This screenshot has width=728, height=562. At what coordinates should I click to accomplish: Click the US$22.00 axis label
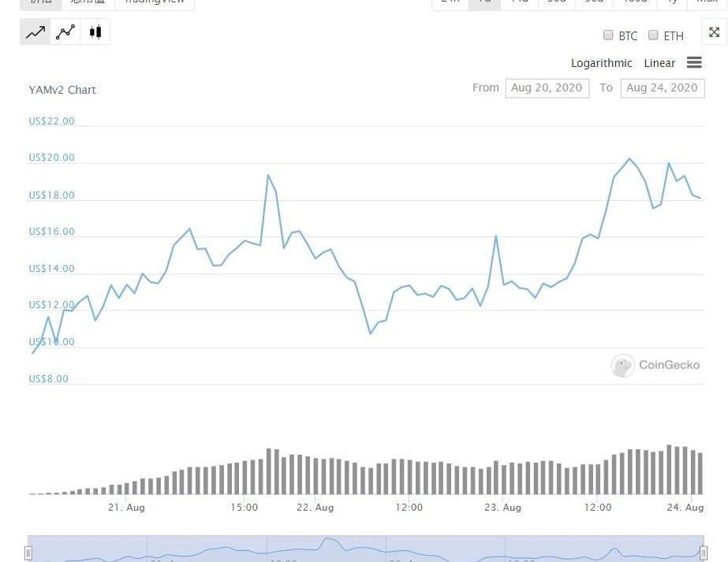click(x=51, y=121)
